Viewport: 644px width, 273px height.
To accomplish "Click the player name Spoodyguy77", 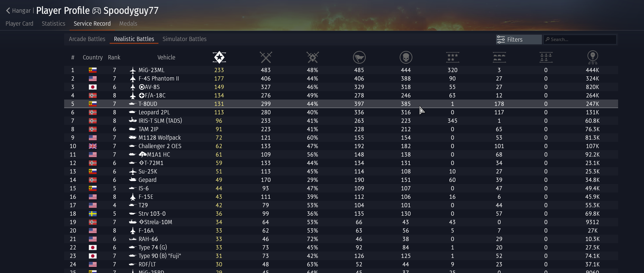I will point(131,11).
